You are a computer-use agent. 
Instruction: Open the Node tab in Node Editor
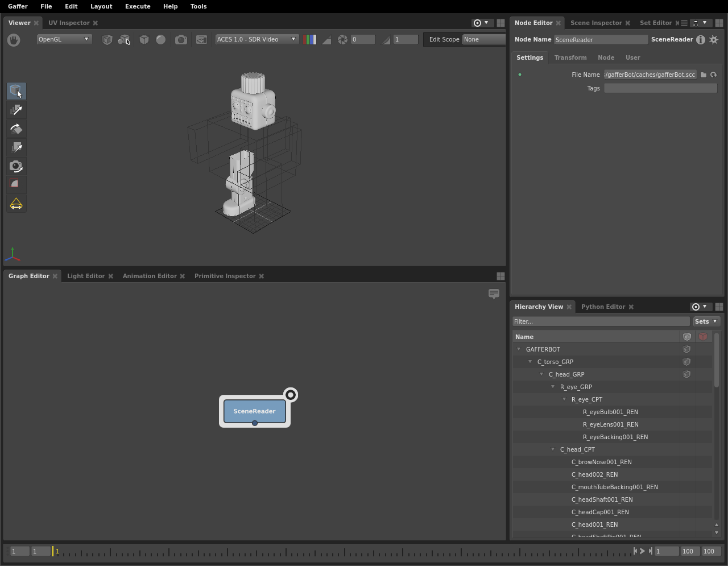tap(606, 57)
